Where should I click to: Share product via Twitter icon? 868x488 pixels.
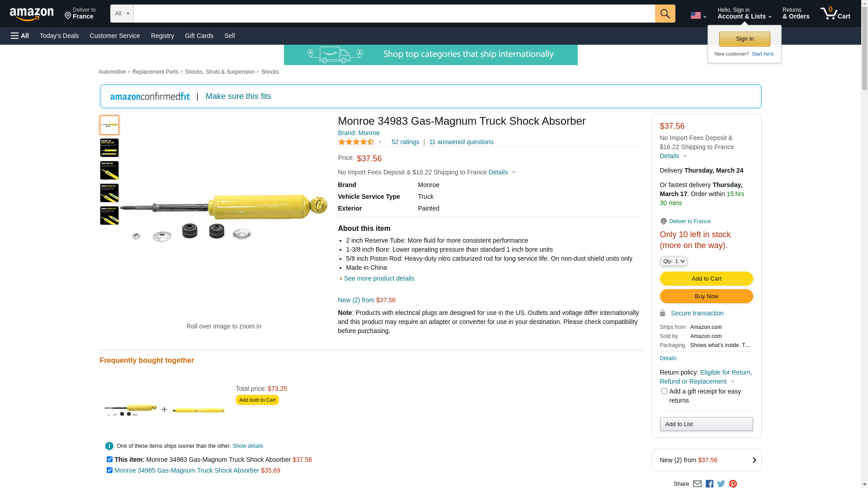721,484
